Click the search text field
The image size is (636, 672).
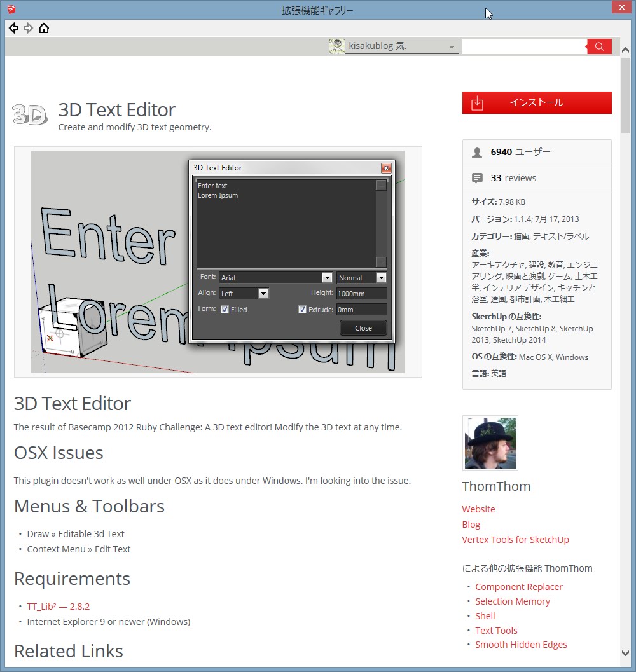(x=524, y=46)
